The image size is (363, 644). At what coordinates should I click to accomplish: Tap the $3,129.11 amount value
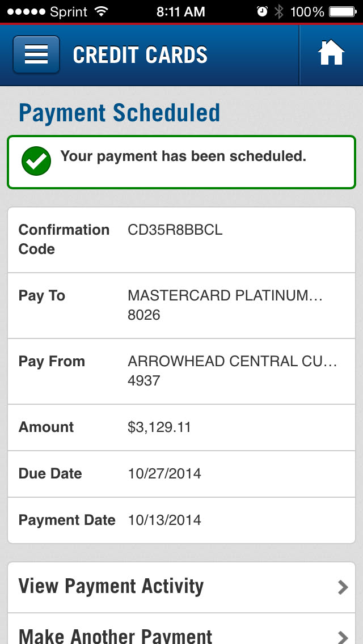[x=159, y=427]
